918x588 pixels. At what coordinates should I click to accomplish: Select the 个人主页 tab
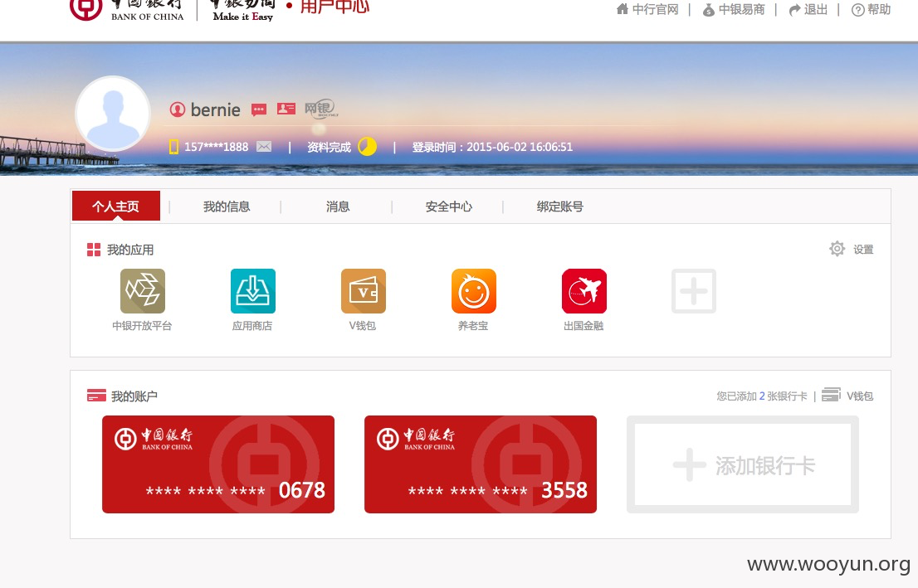click(x=116, y=206)
